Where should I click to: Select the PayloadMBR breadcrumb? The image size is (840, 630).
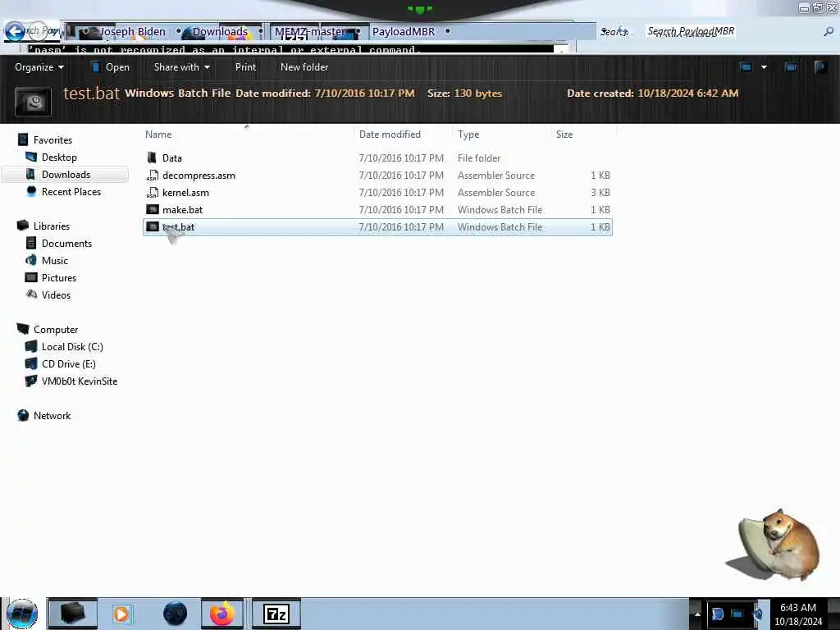404,32
